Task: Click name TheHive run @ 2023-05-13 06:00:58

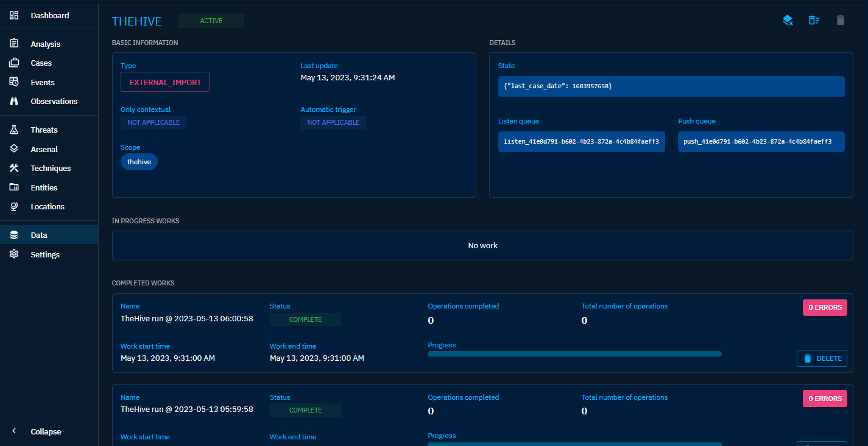Action: 187,318
